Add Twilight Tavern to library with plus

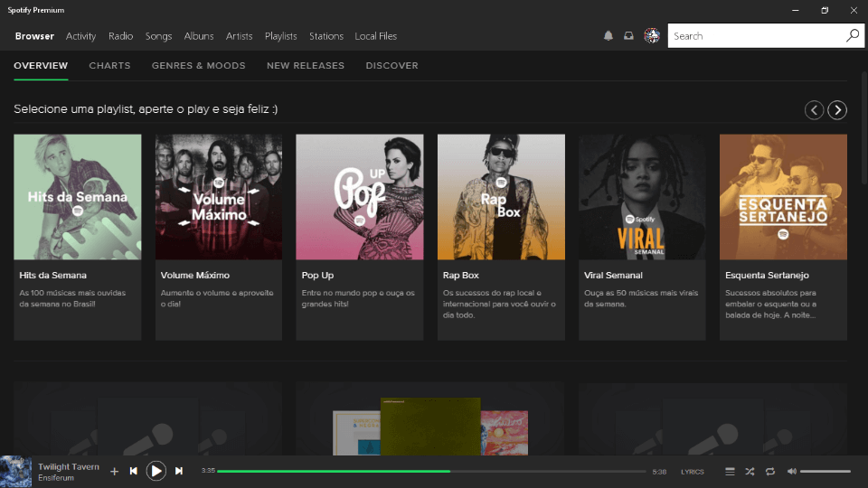click(114, 472)
